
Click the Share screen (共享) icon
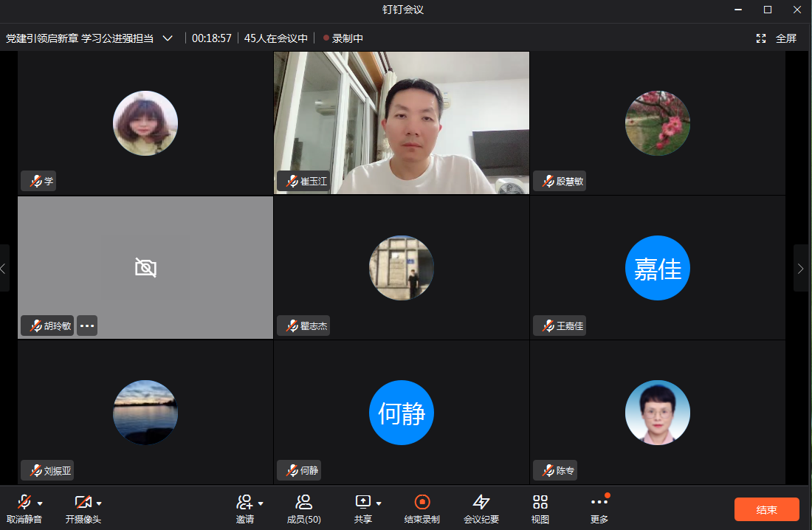tap(362, 503)
